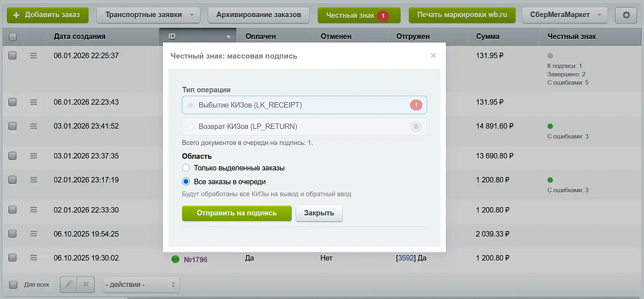Open row menu icon for 02.01.2026 22:33:30
Image resolution: width=644 pixels, height=299 pixels.
tap(34, 210)
